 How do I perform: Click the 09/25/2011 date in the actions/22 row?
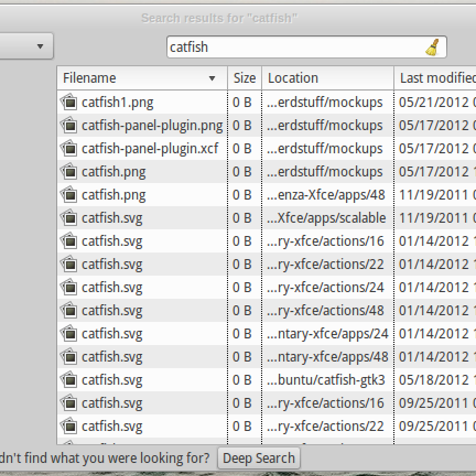434,427
